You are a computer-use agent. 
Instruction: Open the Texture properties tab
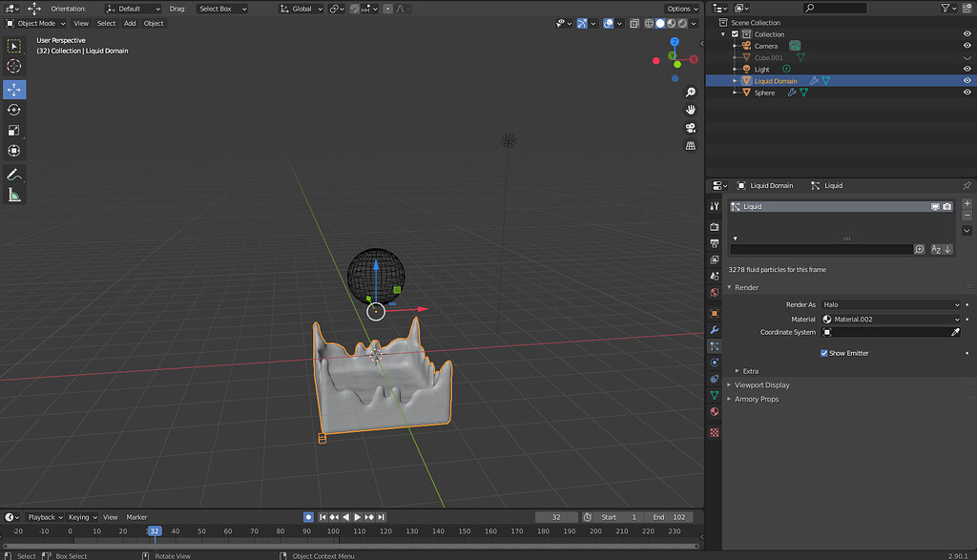pos(715,432)
